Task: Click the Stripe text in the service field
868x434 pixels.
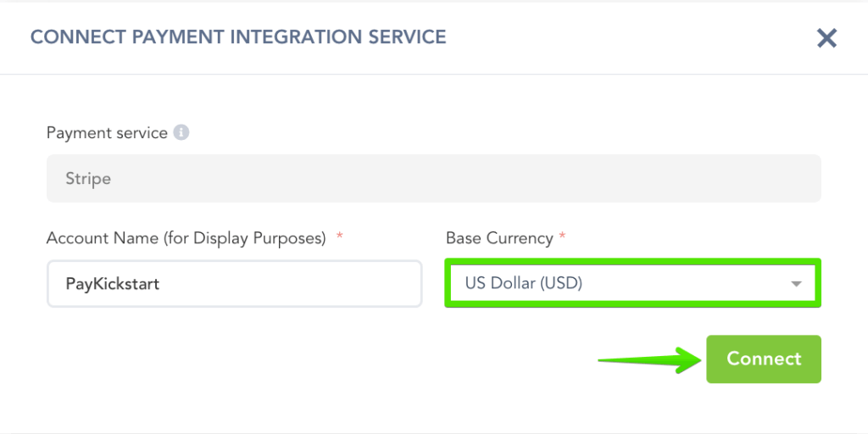Action: pyautogui.click(x=88, y=179)
